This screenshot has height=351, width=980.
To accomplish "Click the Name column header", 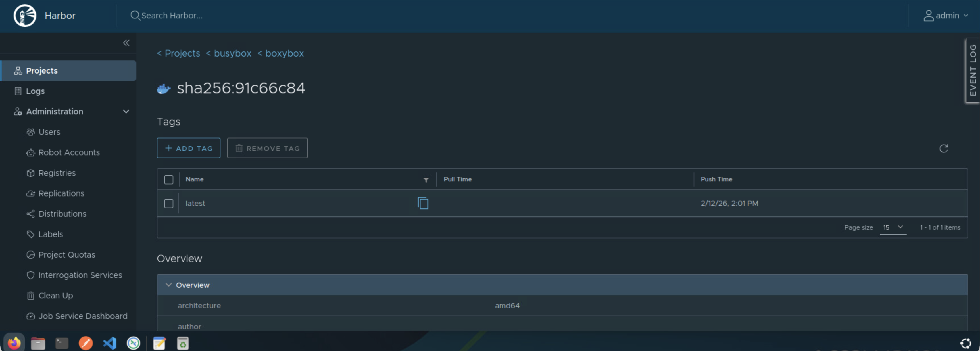I will click(194, 179).
